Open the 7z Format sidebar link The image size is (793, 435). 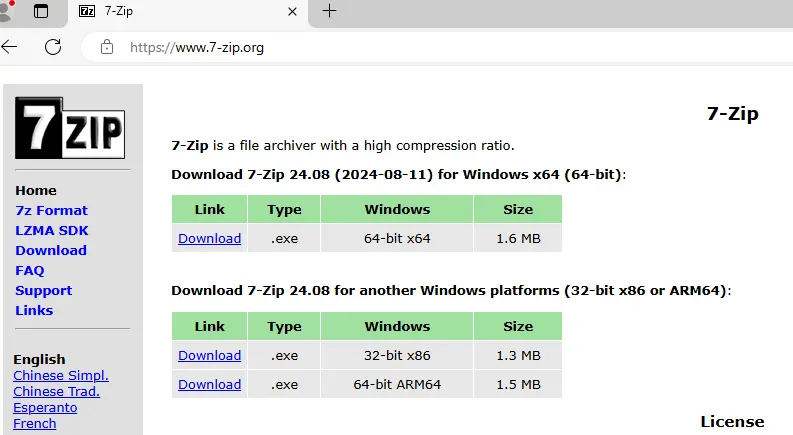pos(52,210)
